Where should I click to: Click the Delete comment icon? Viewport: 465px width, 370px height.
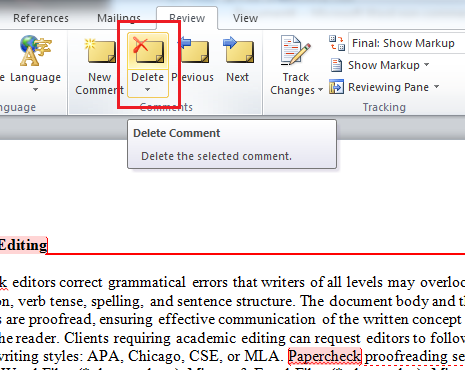coord(148,50)
